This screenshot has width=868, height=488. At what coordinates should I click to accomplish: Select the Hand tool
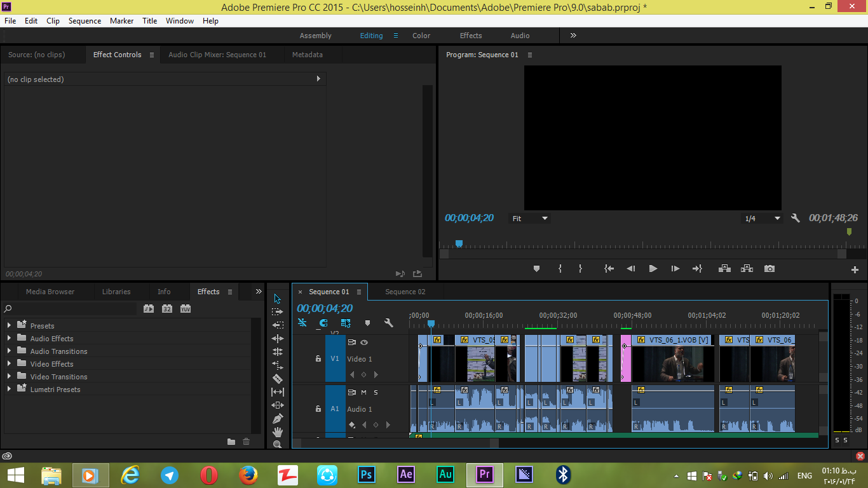(277, 432)
